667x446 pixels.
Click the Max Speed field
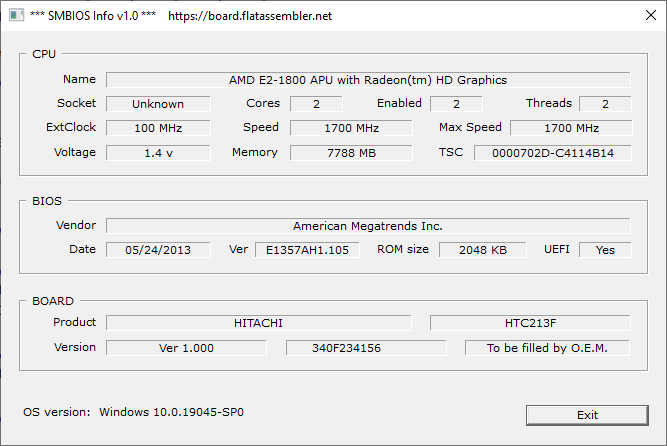pyautogui.click(x=571, y=128)
